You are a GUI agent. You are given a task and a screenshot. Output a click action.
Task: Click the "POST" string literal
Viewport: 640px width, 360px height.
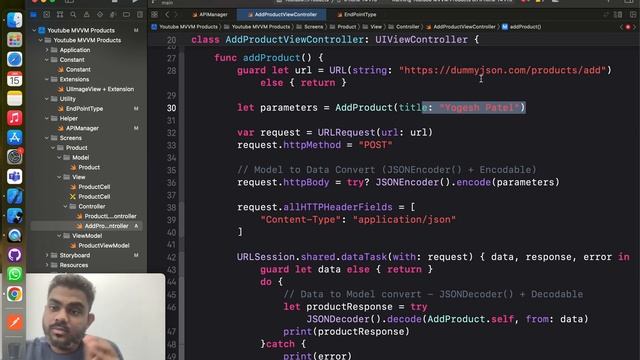[376, 145]
